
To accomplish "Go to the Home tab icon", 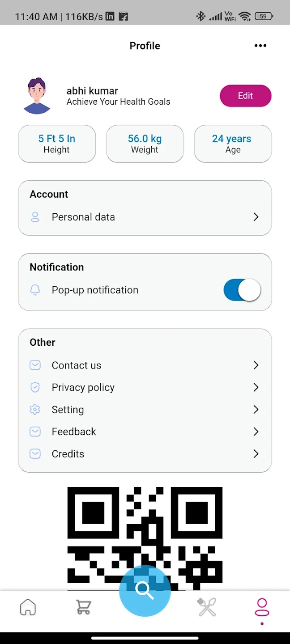I will click(28, 607).
